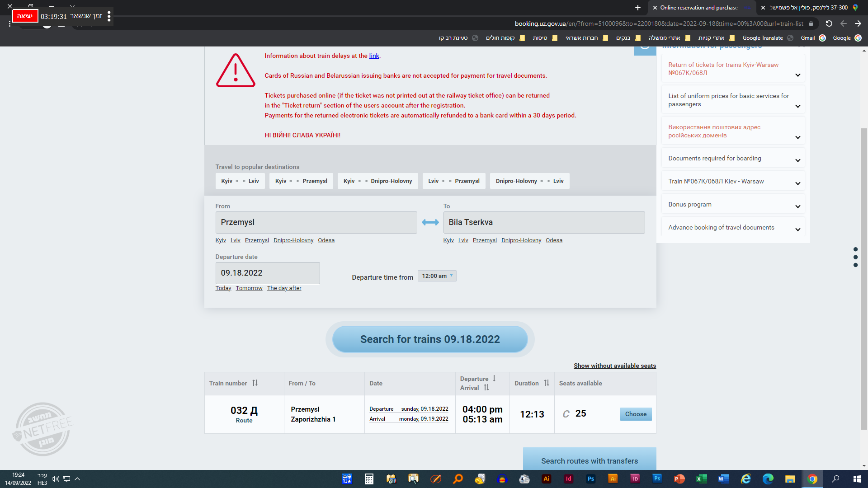Choose seats for train 032 Д
Image resolution: width=868 pixels, height=488 pixels.
point(635,414)
